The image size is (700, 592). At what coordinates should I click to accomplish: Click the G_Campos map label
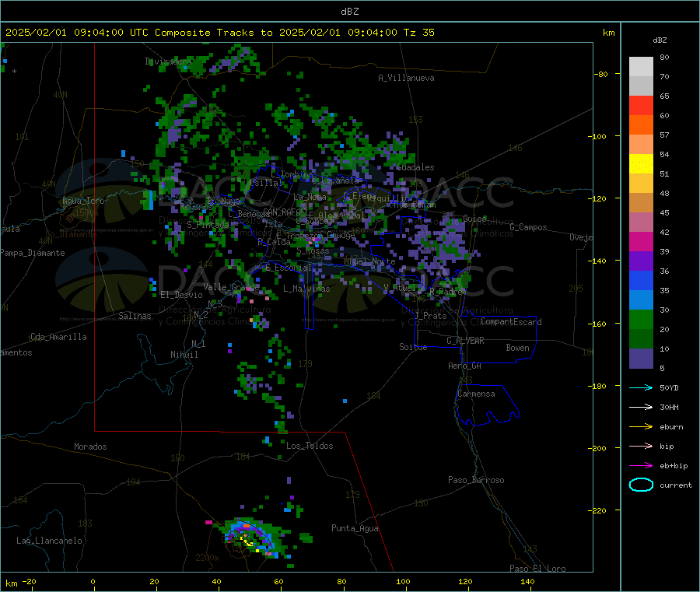coord(528,227)
